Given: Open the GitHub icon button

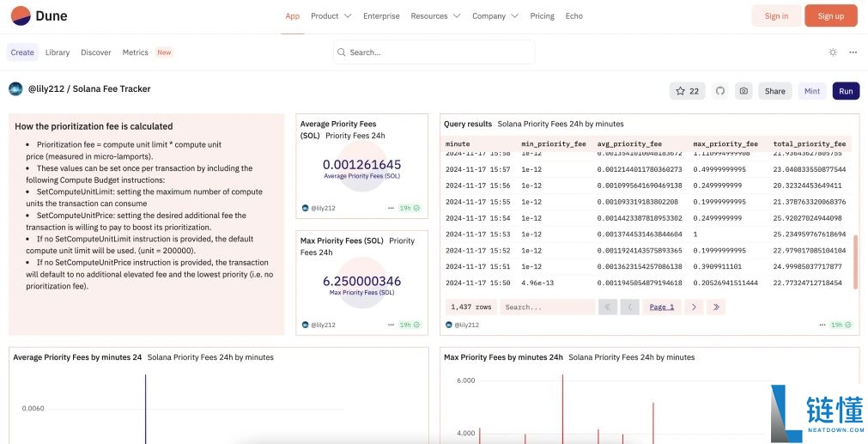Looking at the screenshot, I should coord(719,91).
